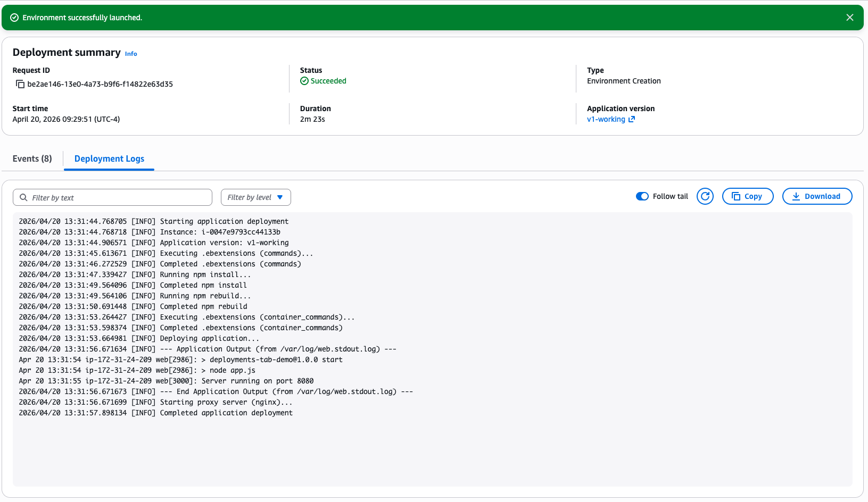Select the Deployment Logs tab

click(109, 158)
